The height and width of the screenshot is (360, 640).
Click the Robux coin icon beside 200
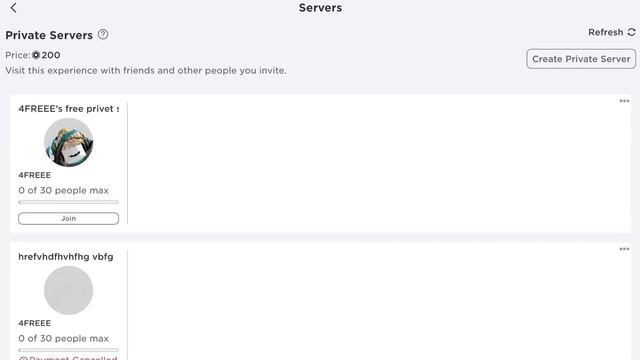pyautogui.click(x=36, y=55)
